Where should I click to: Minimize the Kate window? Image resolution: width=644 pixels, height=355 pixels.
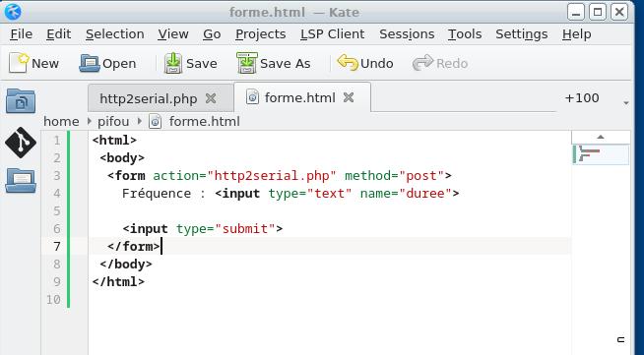click(576, 12)
